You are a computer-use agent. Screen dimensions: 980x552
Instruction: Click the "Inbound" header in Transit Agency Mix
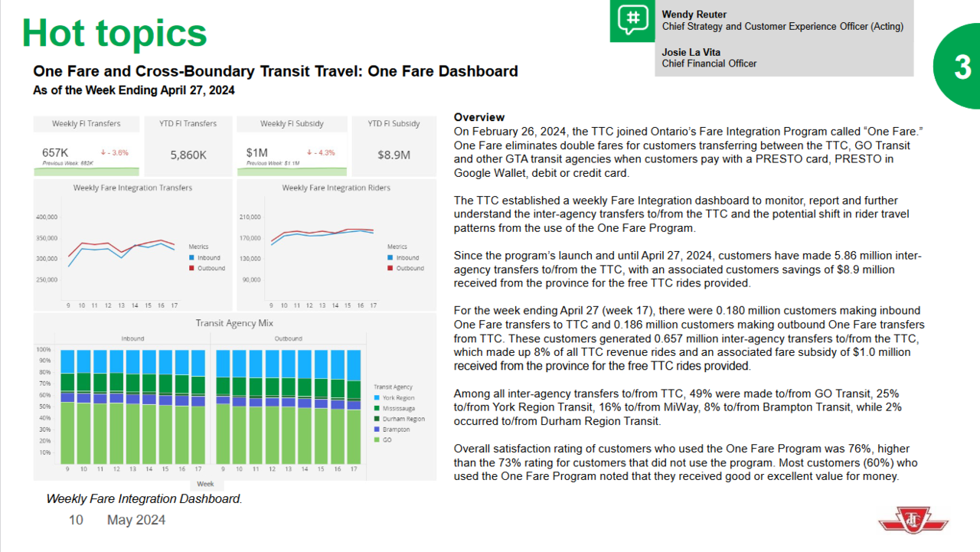132,338
